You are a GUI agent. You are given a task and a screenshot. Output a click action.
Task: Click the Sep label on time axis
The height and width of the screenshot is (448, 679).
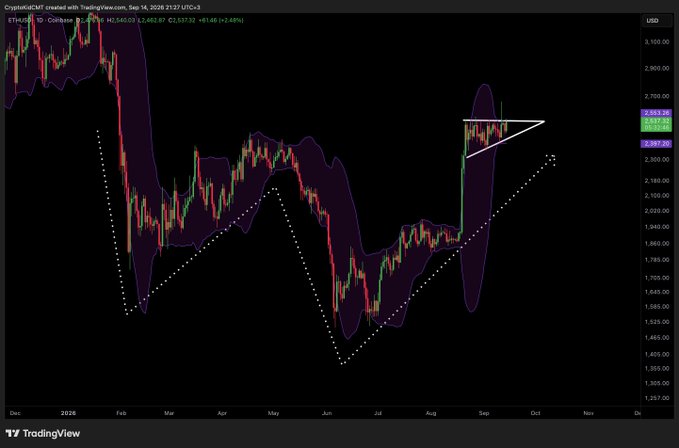click(484, 413)
